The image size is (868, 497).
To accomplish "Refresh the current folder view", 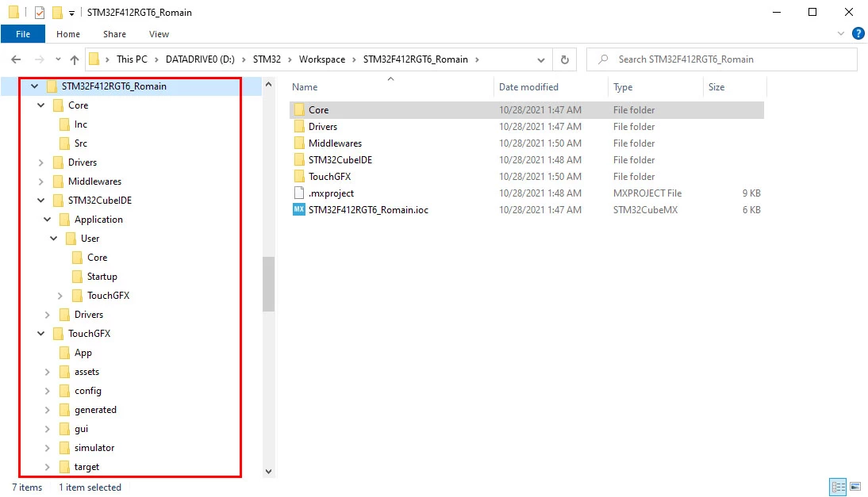I will click(565, 59).
